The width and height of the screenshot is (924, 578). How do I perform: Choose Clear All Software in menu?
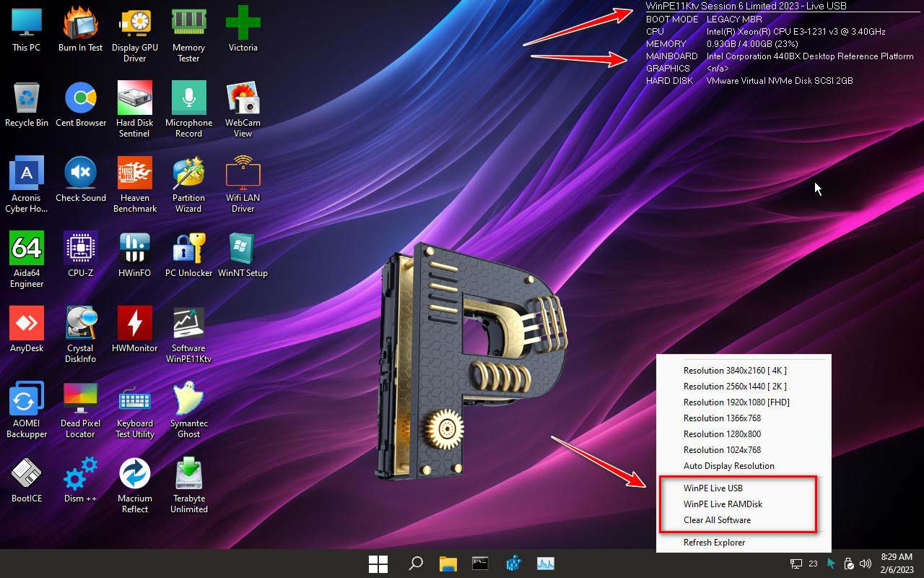tap(717, 520)
